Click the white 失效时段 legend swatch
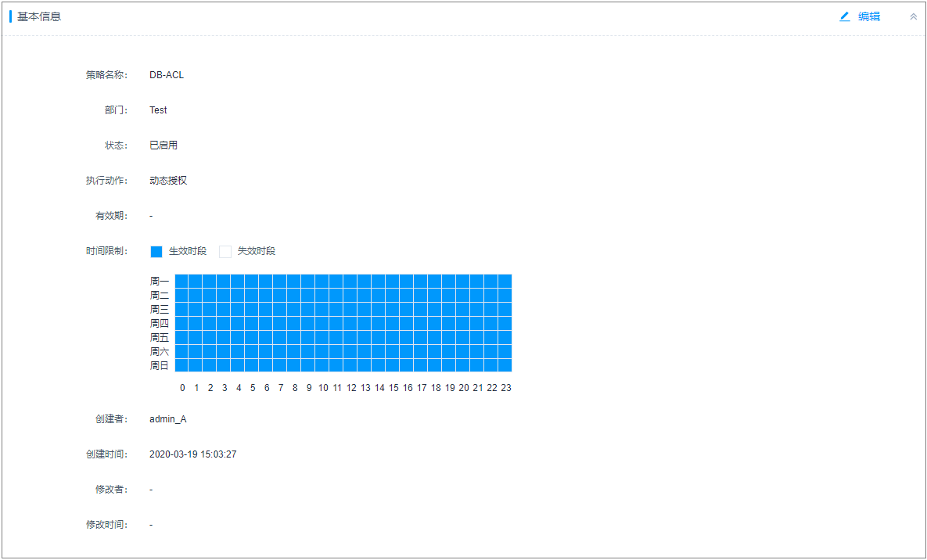927x560 pixels. 225,251
